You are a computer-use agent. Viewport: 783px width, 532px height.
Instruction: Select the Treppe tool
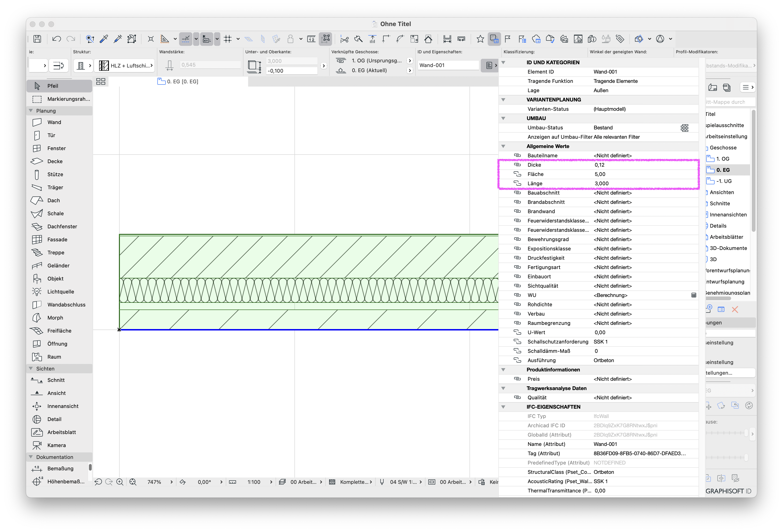(x=59, y=253)
